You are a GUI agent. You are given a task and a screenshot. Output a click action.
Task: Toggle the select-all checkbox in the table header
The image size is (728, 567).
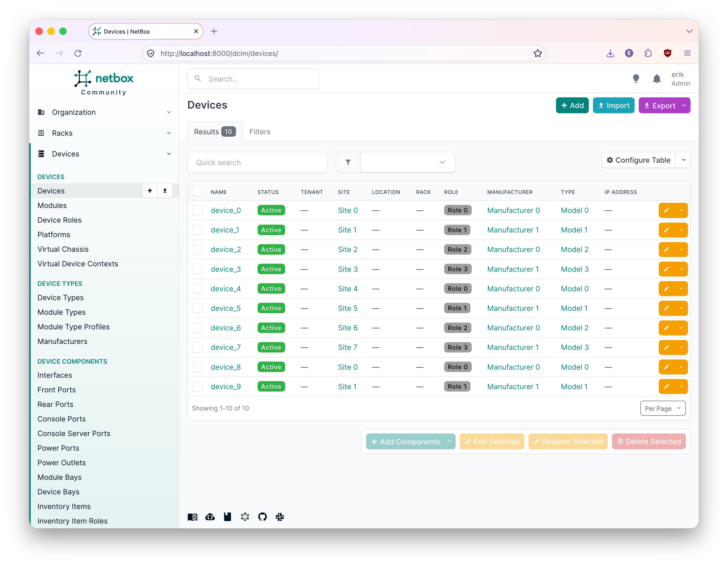click(197, 191)
